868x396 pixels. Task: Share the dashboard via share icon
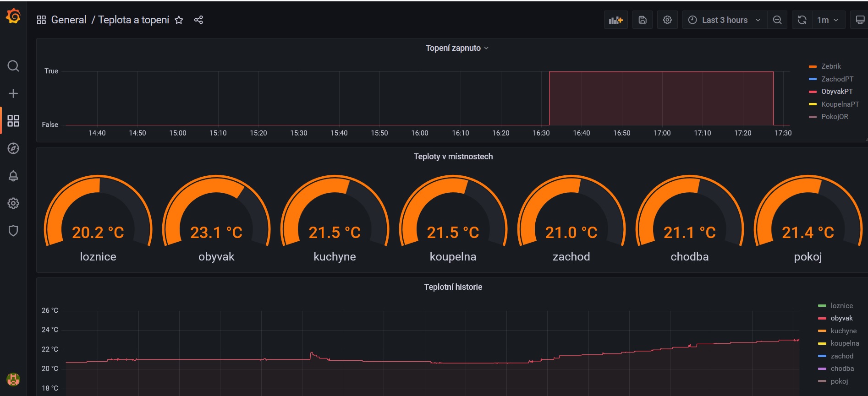pyautogui.click(x=198, y=20)
